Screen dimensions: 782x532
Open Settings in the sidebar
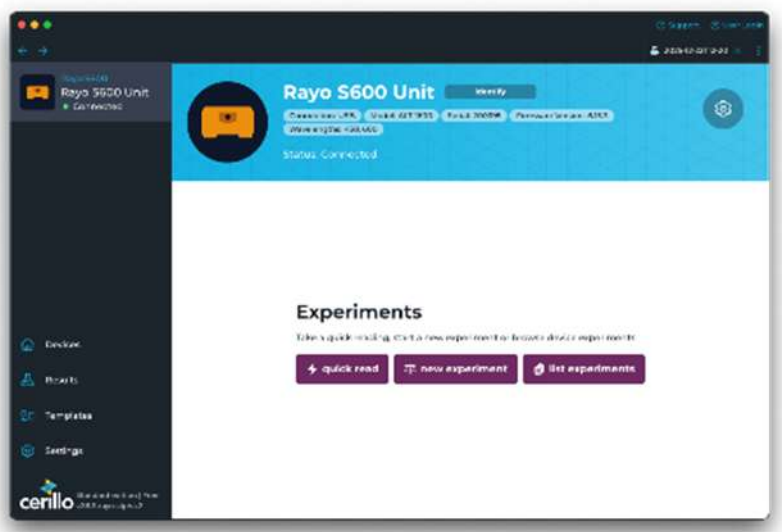click(x=64, y=451)
